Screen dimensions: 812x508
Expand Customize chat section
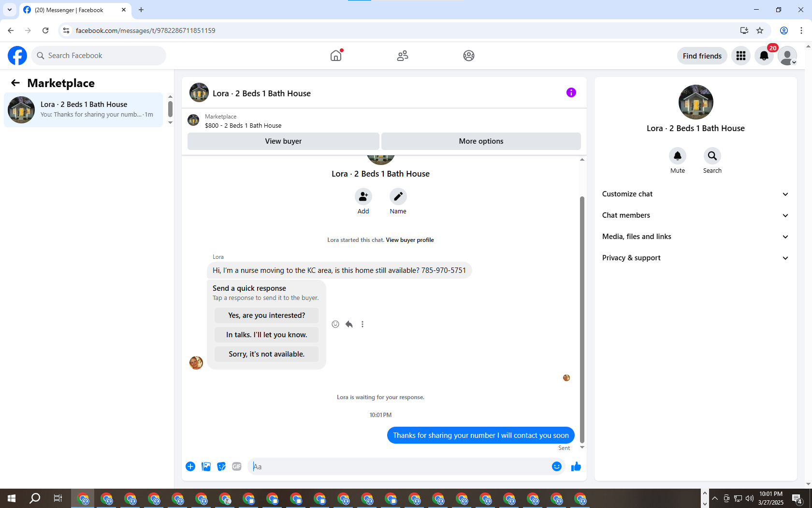coord(696,194)
